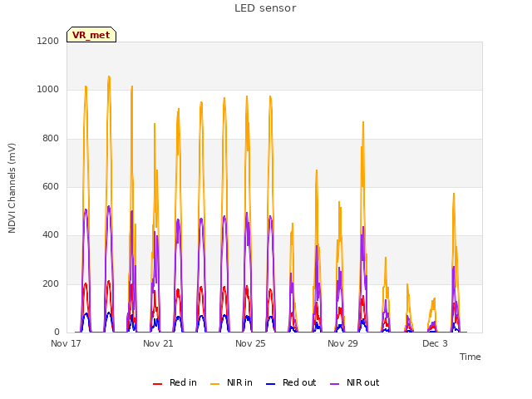Click the last orange peak after Dec 3
The width and height of the screenshot is (532, 399).
(x=454, y=195)
